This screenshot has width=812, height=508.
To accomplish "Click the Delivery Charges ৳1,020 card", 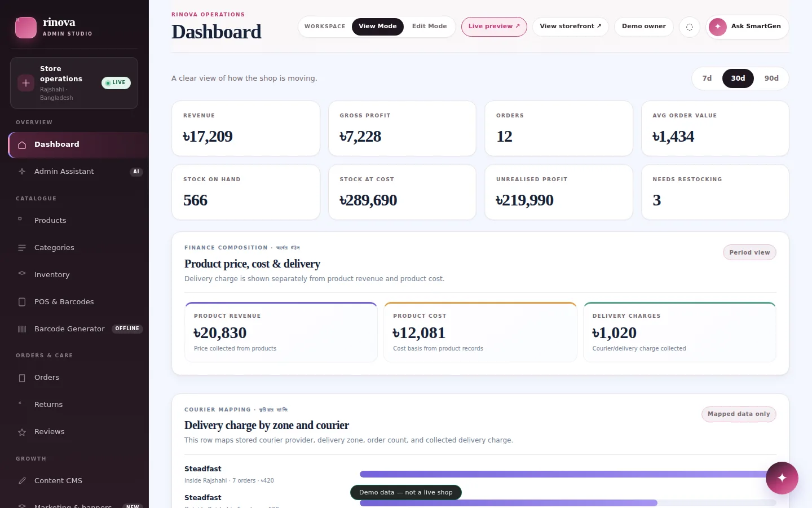I will click(x=679, y=332).
